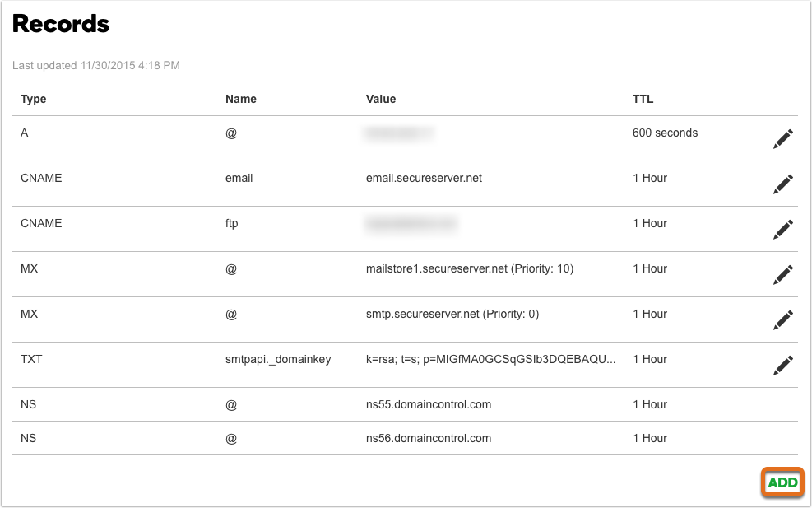The height and width of the screenshot is (508, 812).
Task: Click the smtpapi._domainkey name cell
Action: pyautogui.click(x=278, y=359)
